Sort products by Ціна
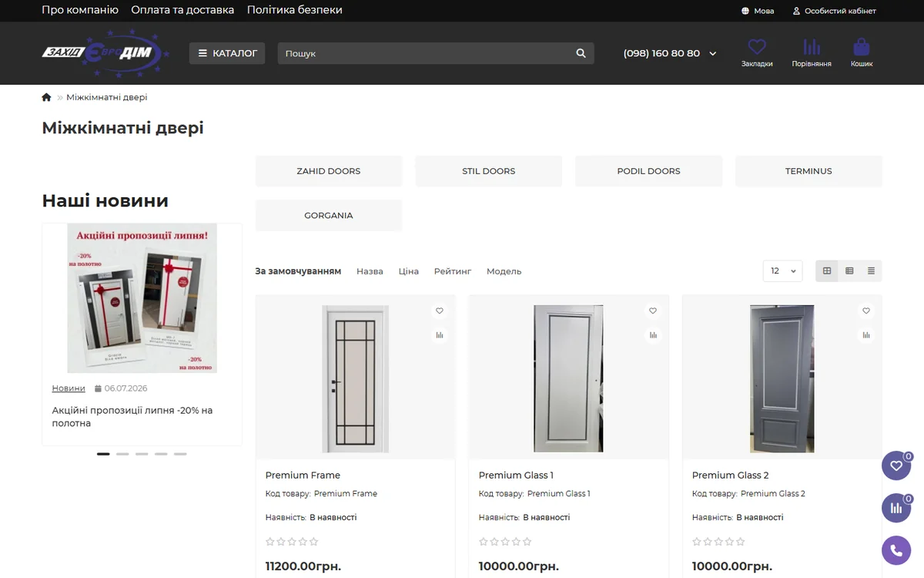Image resolution: width=924 pixels, height=578 pixels. pos(409,271)
